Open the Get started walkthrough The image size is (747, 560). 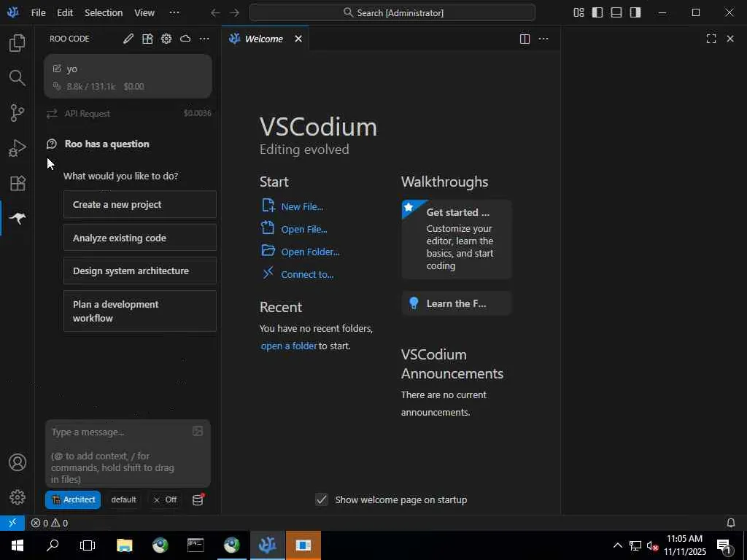coord(457,239)
